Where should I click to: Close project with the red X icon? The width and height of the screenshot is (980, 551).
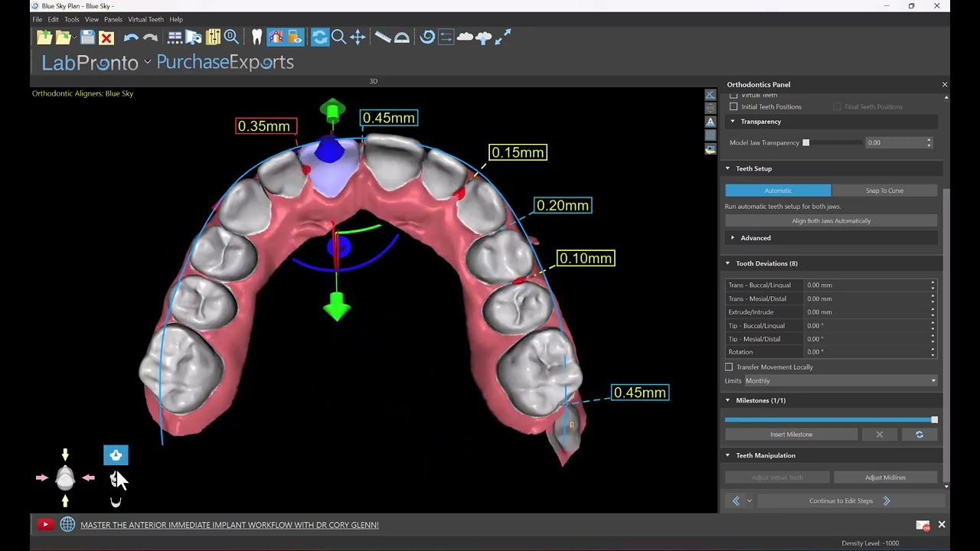[x=106, y=37]
